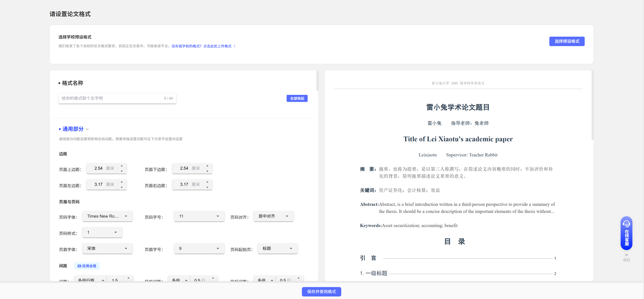Click the 选择预设格式 button
The width and height of the screenshot is (644, 299).
[567, 42]
